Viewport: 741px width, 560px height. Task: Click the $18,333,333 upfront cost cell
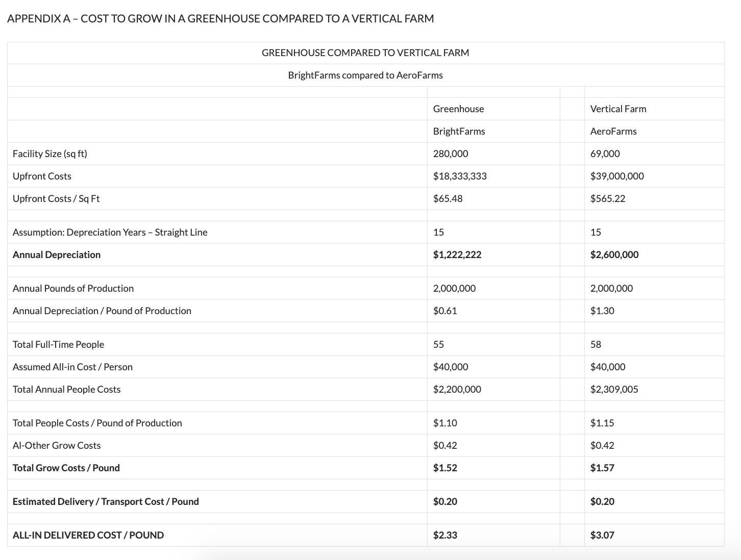click(460, 176)
